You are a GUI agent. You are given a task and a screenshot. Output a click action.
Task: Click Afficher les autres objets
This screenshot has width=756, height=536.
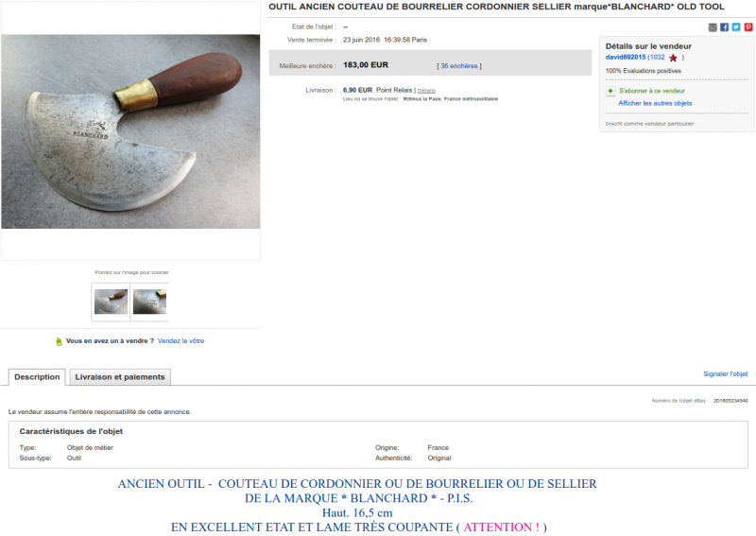point(655,103)
